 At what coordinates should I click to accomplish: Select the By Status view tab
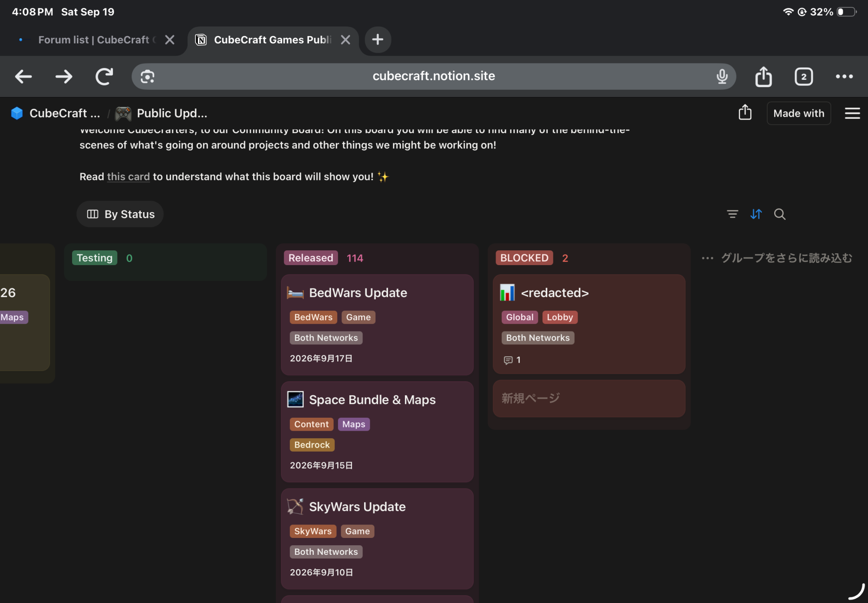tap(120, 214)
